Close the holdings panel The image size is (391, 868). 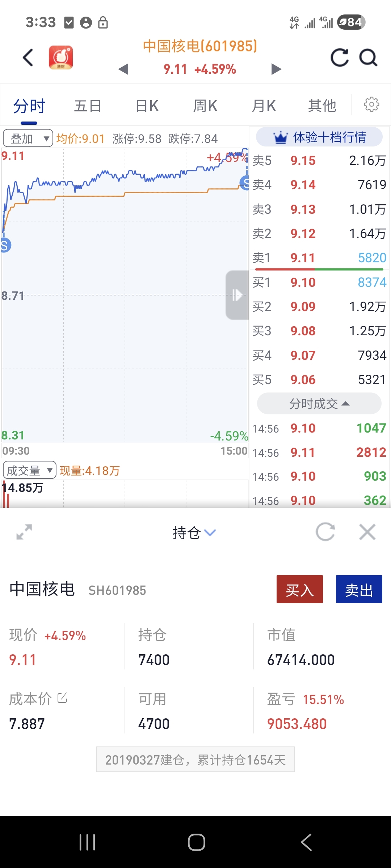[367, 532]
